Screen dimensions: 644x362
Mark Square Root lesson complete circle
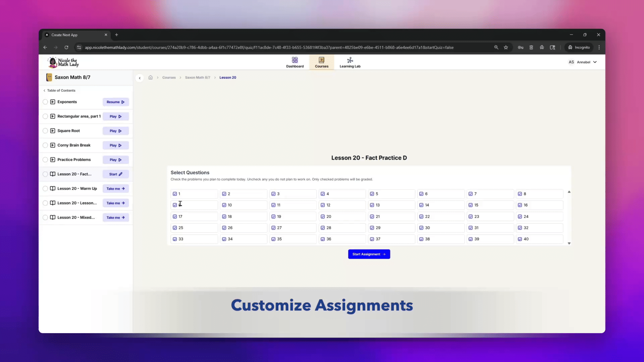(x=45, y=131)
